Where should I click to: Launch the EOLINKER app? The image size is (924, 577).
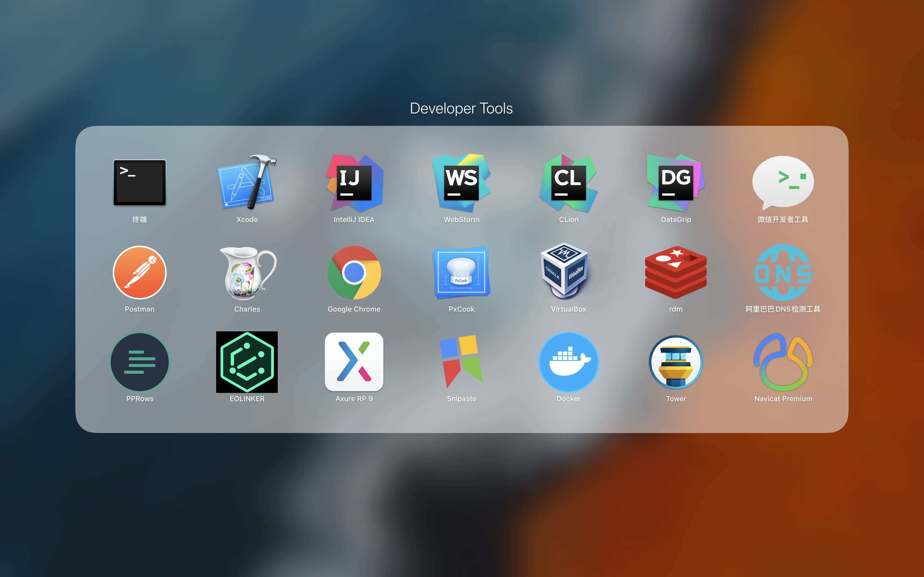point(247,362)
